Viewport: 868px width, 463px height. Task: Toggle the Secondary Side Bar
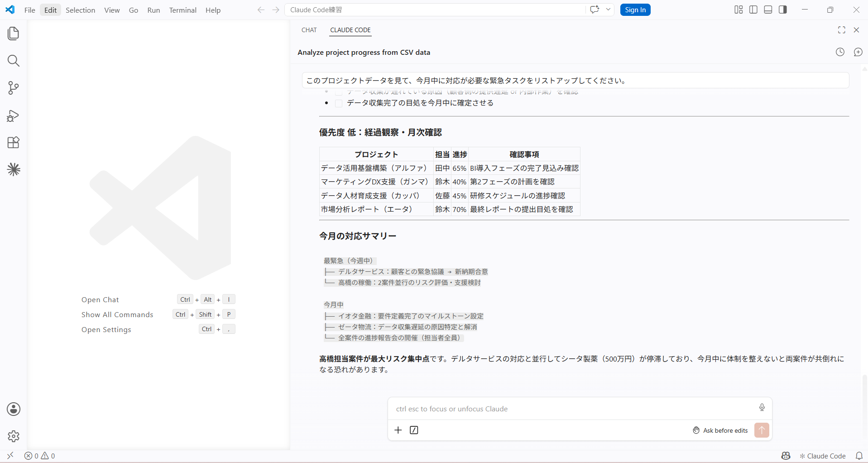(783, 10)
